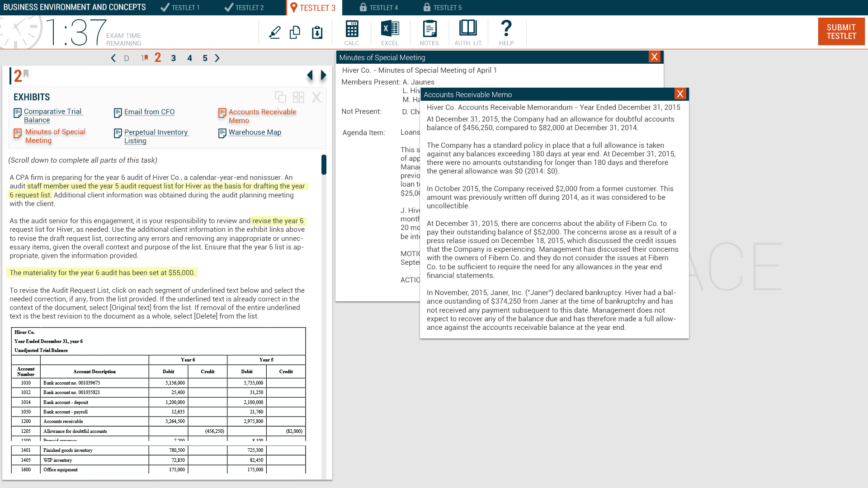Open Perpetual Inventory Listing exhibit
Screen dimensions: 868x488
coord(156,136)
